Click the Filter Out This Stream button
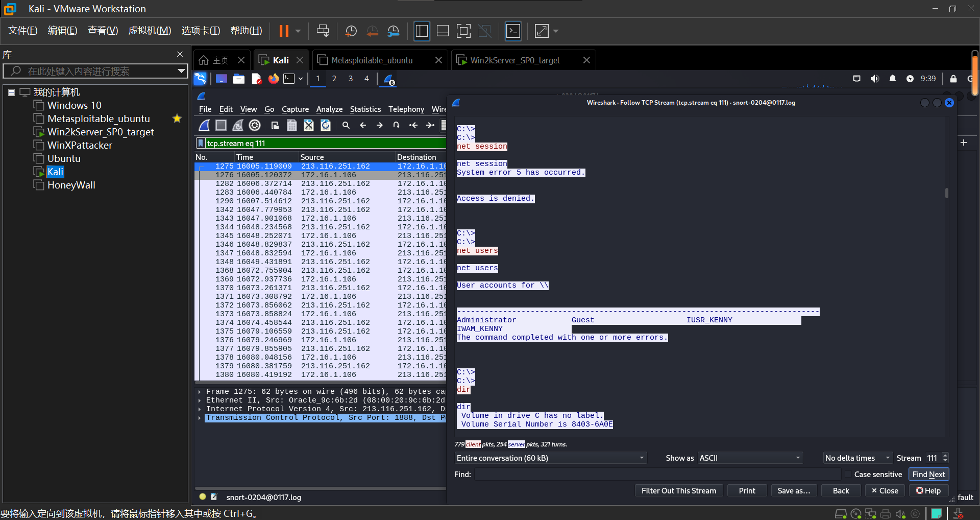 point(678,491)
